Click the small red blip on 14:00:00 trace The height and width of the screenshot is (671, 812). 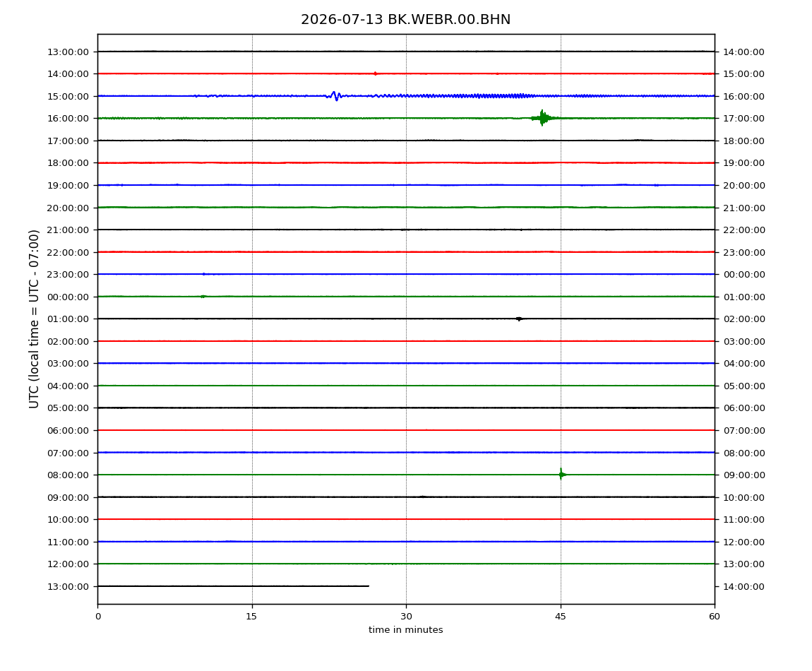pyautogui.click(x=376, y=73)
